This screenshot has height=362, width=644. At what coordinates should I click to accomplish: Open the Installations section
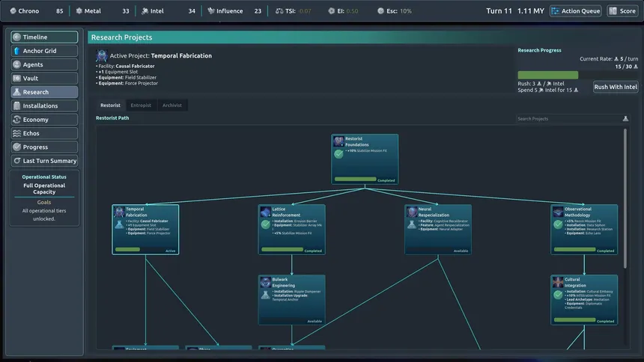point(44,106)
